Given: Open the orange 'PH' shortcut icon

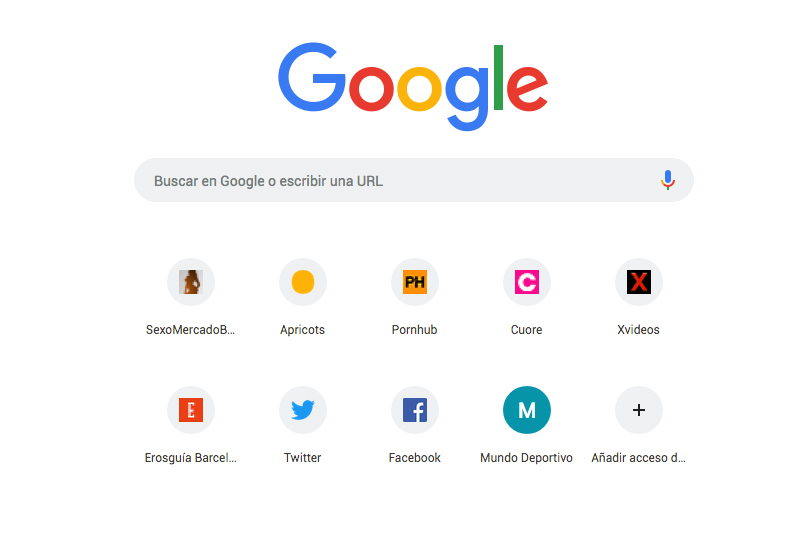Looking at the screenshot, I should 415,282.
